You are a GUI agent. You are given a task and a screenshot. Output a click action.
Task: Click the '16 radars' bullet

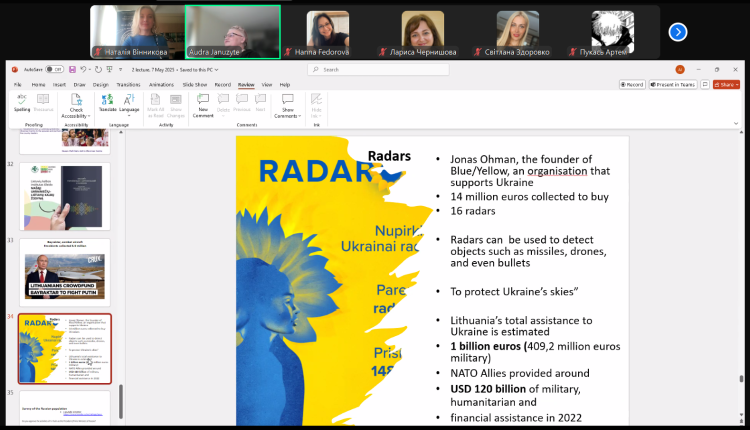pos(473,211)
